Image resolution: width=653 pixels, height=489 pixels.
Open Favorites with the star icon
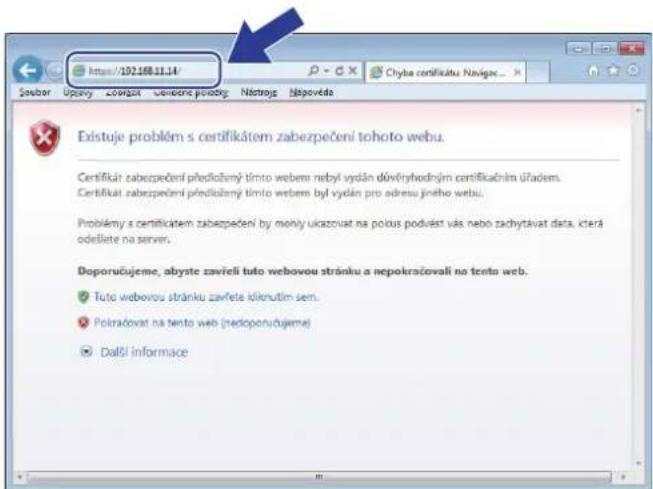click(x=613, y=71)
